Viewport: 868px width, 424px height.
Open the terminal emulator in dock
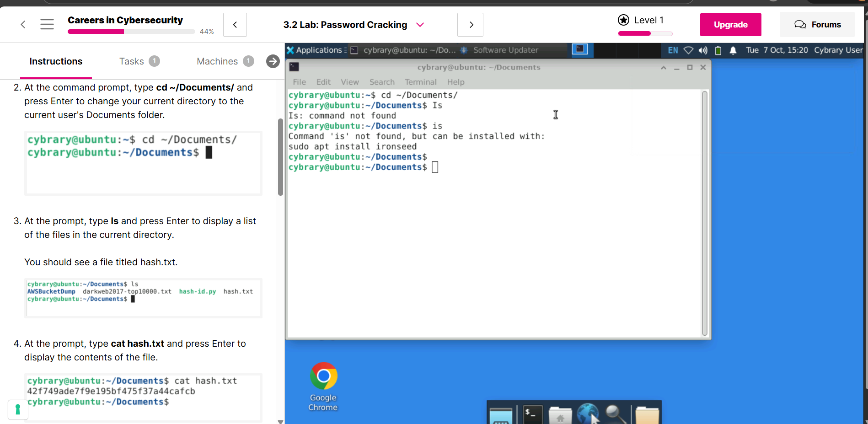tap(532, 414)
